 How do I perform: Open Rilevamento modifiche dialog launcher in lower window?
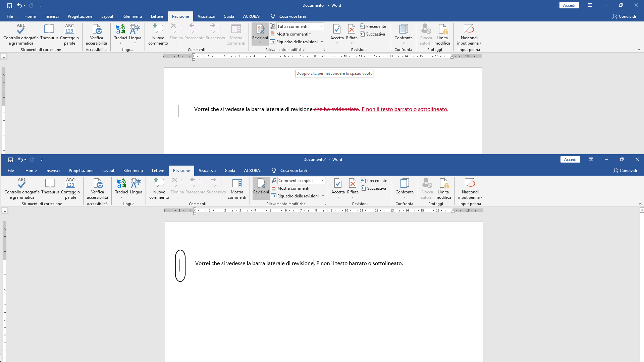point(325,204)
